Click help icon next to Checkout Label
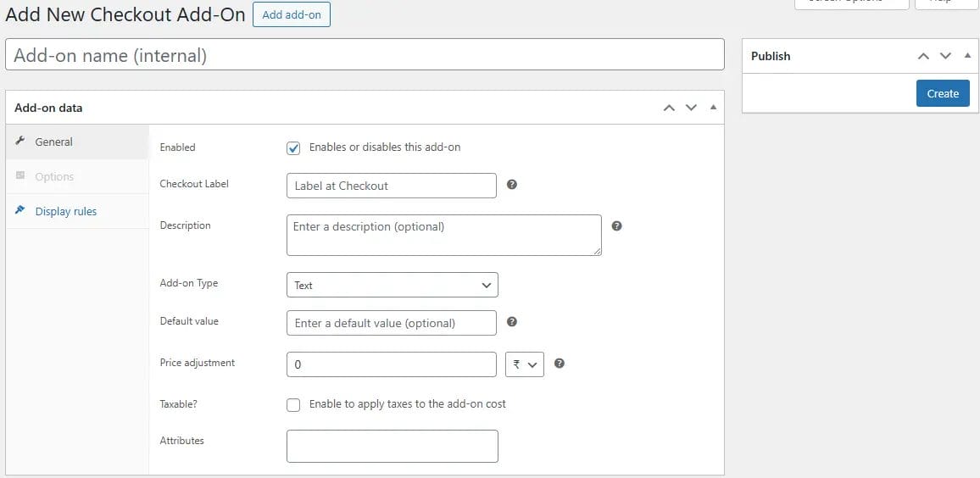980x478 pixels. pos(512,184)
